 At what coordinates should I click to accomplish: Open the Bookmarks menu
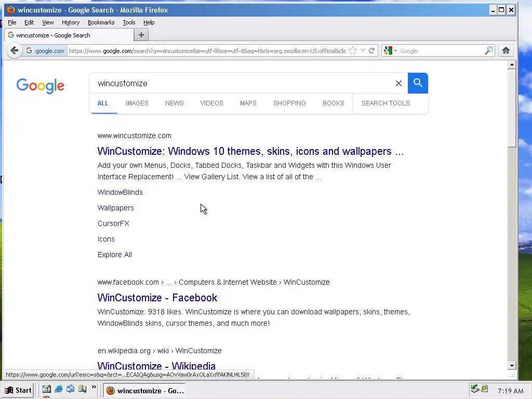[101, 22]
